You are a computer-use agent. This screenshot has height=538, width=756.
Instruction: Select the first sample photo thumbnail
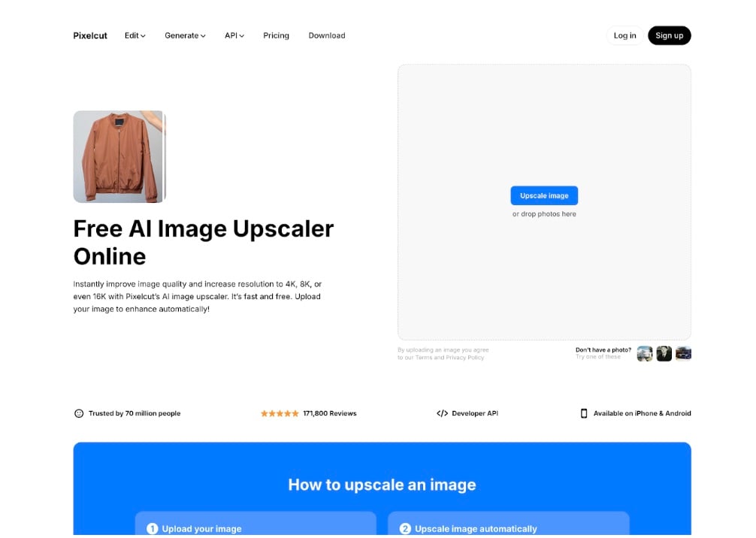click(x=645, y=353)
